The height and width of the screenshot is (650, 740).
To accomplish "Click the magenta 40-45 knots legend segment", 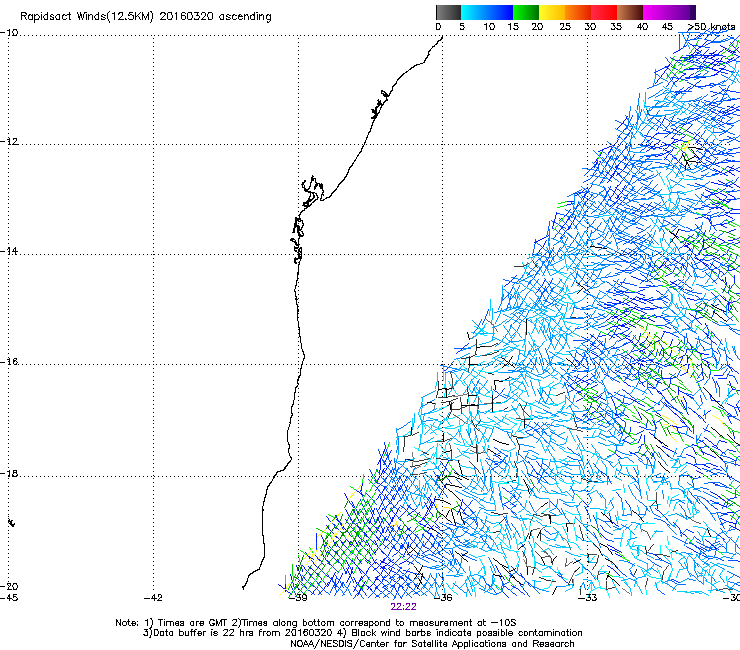I will tap(656, 12).
